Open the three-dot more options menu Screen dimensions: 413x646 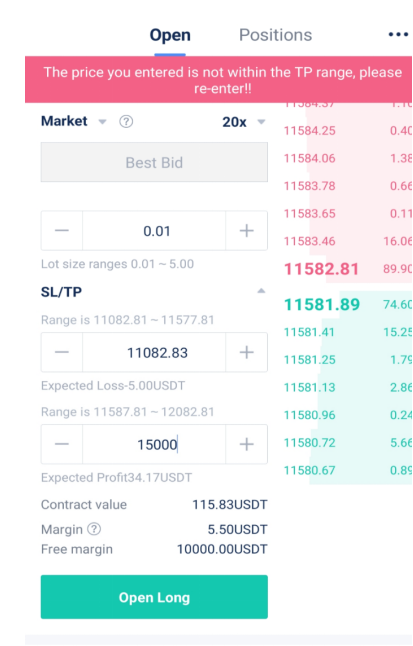pos(398,35)
